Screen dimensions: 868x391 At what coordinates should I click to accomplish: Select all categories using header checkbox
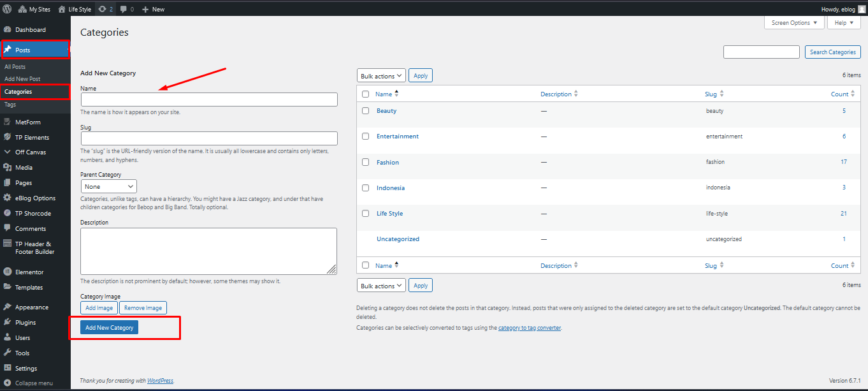coord(365,94)
